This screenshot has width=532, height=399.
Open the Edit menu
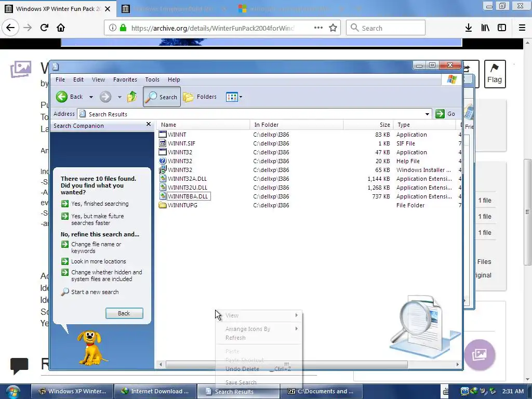[78, 79]
